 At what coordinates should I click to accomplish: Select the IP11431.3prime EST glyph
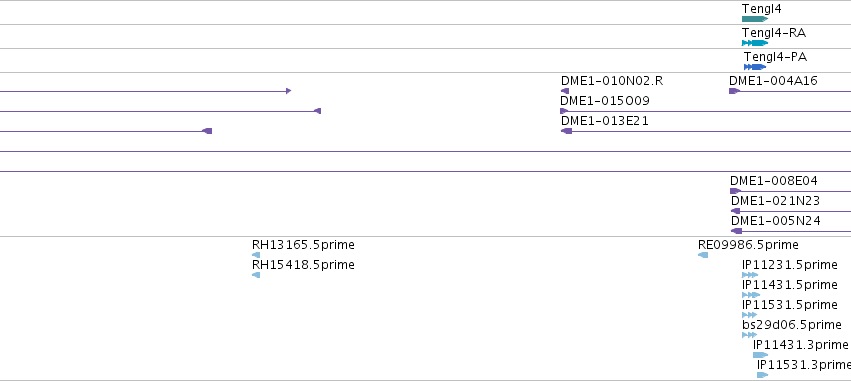[x=760, y=355]
